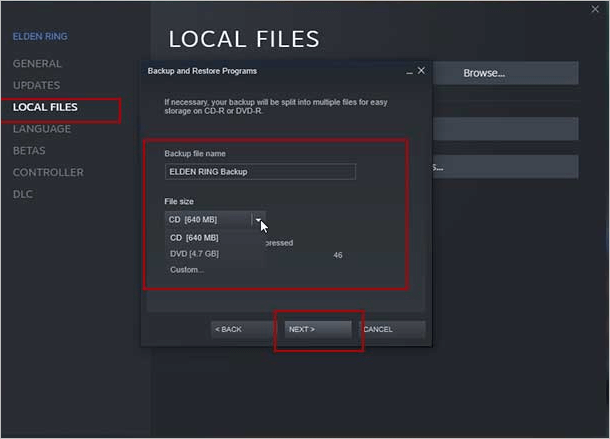Cancel the backup wizard
Screen dimensions: 610x439
point(390,329)
